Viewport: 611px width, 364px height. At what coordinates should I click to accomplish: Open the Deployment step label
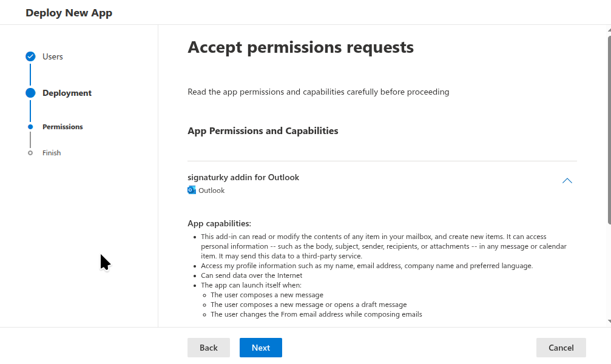click(67, 93)
